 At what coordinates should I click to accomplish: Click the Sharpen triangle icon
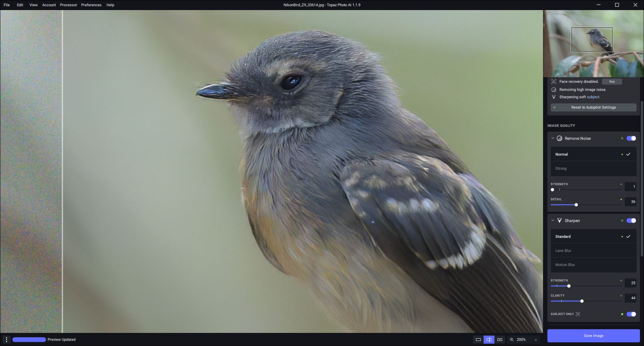pos(559,220)
